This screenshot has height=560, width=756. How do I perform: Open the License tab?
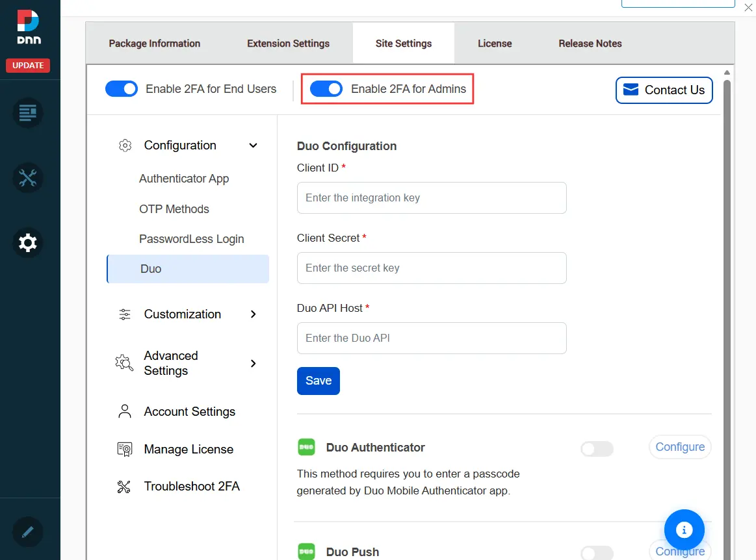click(x=495, y=44)
